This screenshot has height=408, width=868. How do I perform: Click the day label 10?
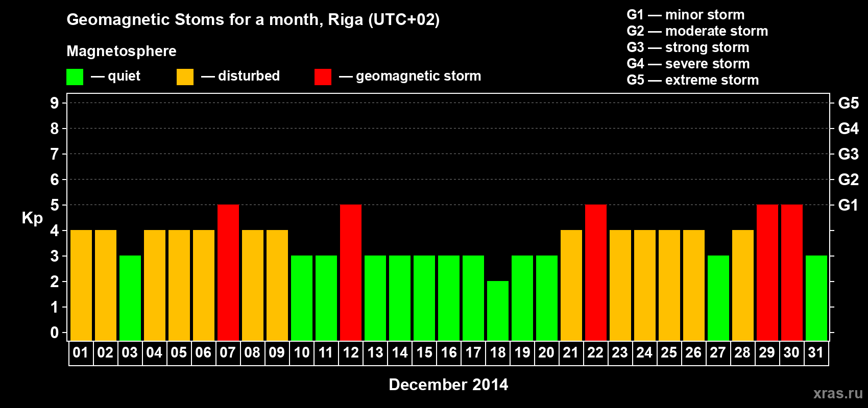pyautogui.click(x=301, y=352)
